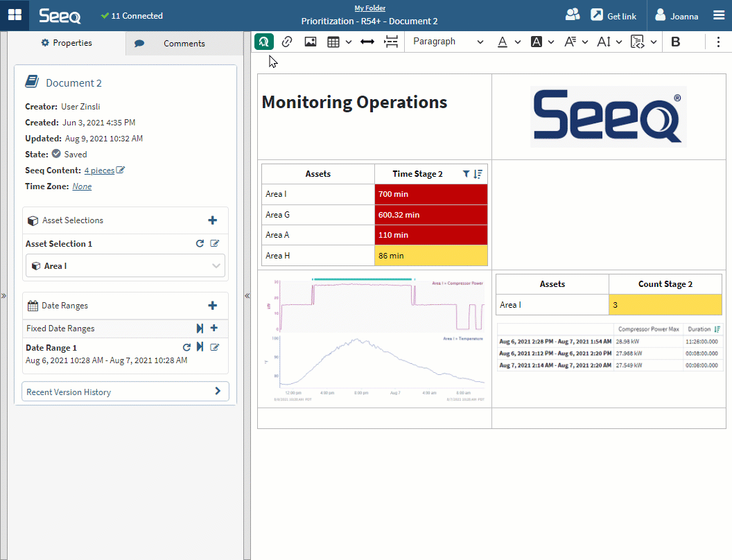Click the Seeq logo image in document

(608, 116)
